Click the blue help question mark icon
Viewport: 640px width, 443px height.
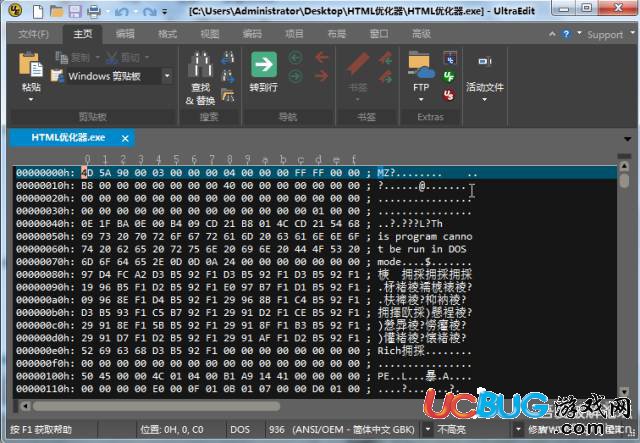pos(566,34)
